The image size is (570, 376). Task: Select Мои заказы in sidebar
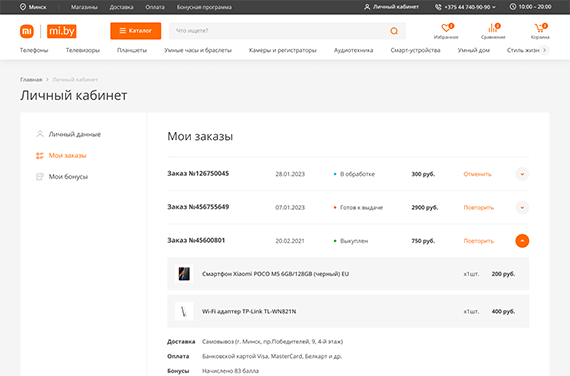[x=67, y=156]
